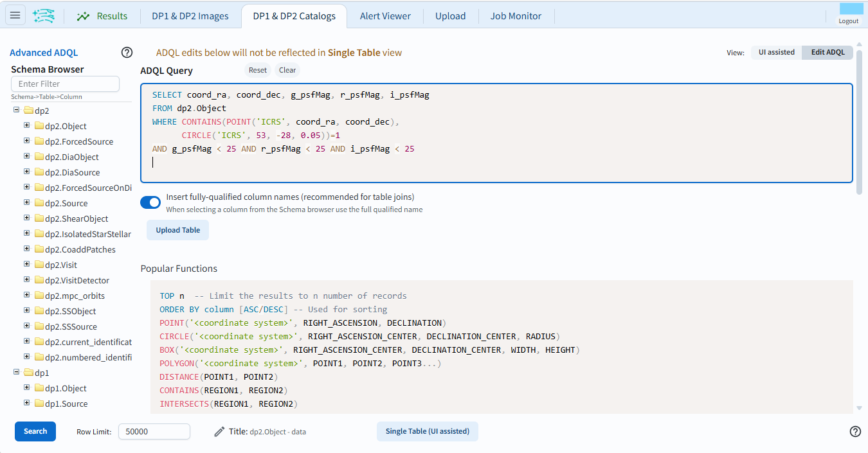Toggle fully-qualified column names switch
Image resolution: width=868 pixels, height=453 pixels.
[150, 202]
